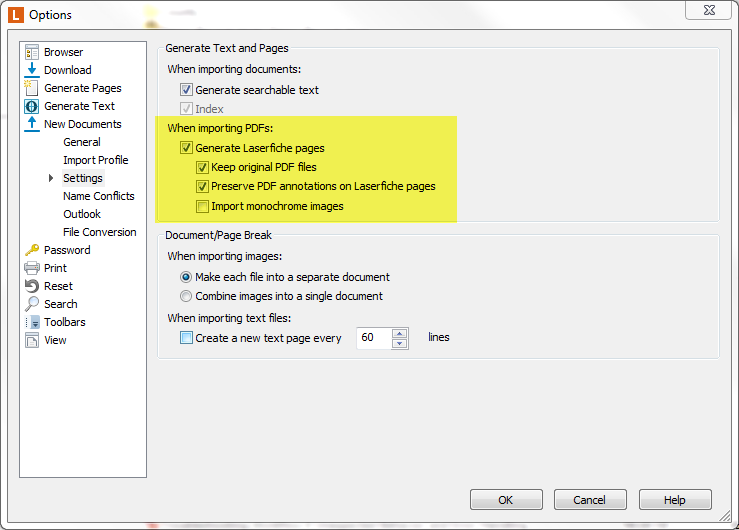Close the Options dialog
Image resolution: width=739 pixels, height=530 pixels.
pos(708,10)
